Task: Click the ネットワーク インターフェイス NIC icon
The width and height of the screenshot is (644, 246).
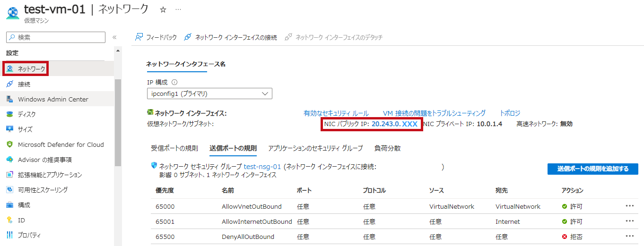Action: coord(150,113)
